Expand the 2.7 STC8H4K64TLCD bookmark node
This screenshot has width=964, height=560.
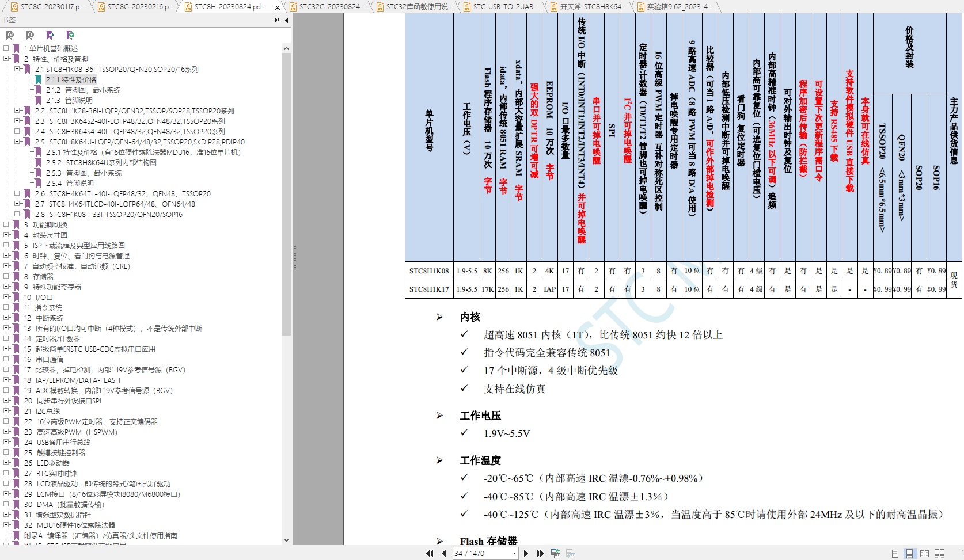coord(17,204)
